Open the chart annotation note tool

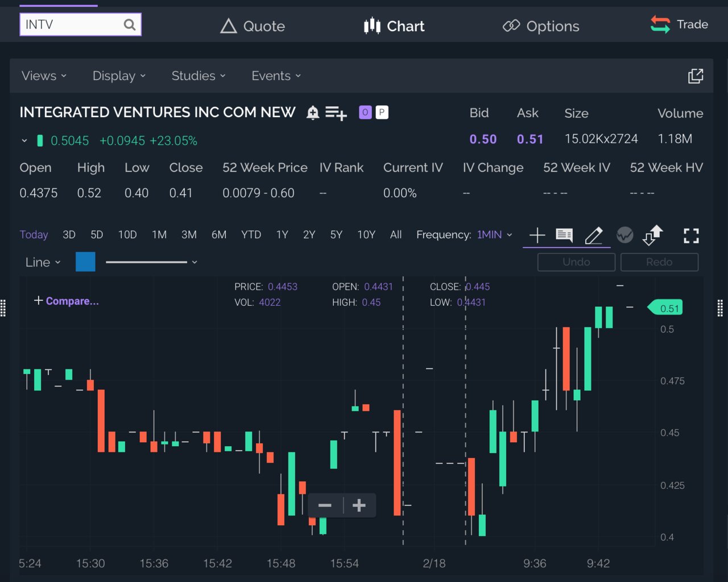click(x=564, y=235)
